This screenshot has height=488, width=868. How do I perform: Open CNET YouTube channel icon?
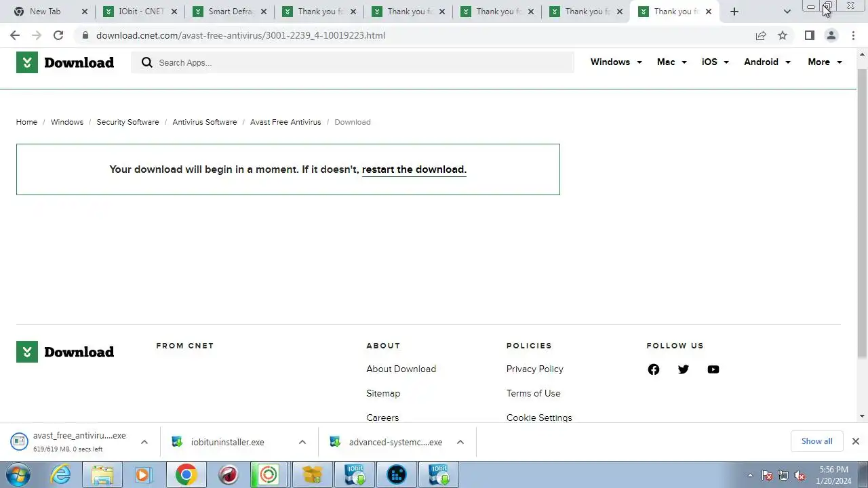click(713, 369)
